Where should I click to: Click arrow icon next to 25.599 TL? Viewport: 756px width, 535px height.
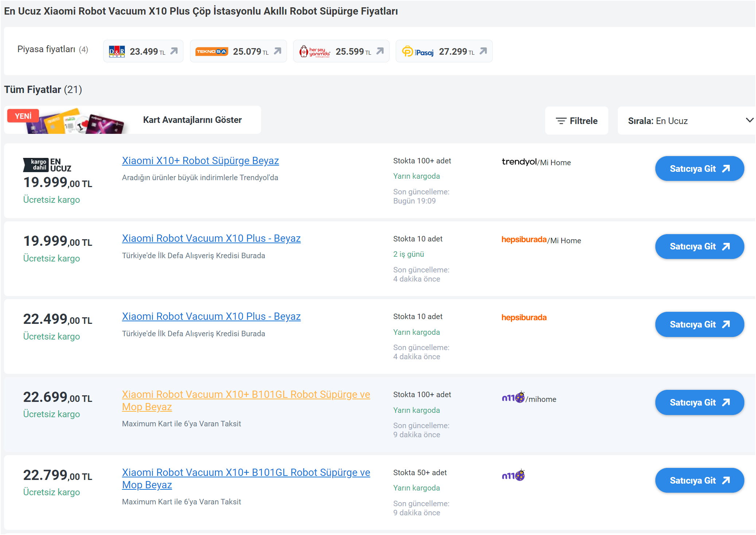[x=380, y=51]
